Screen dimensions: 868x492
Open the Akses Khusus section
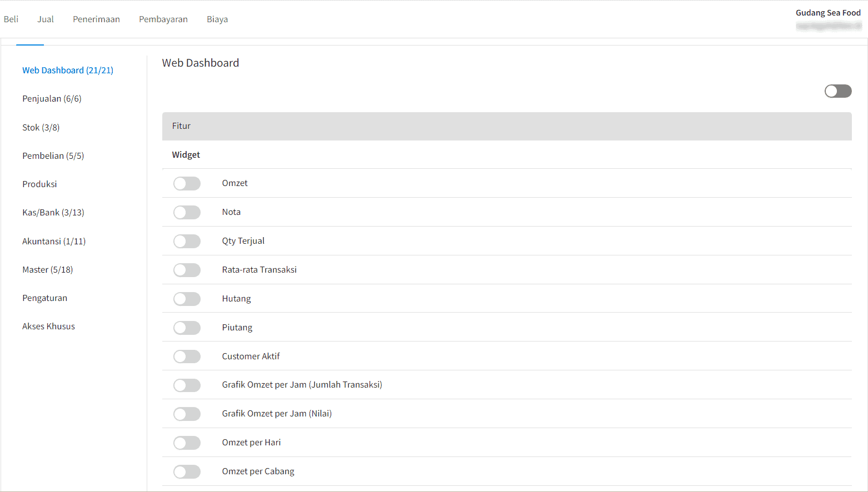click(48, 327)
